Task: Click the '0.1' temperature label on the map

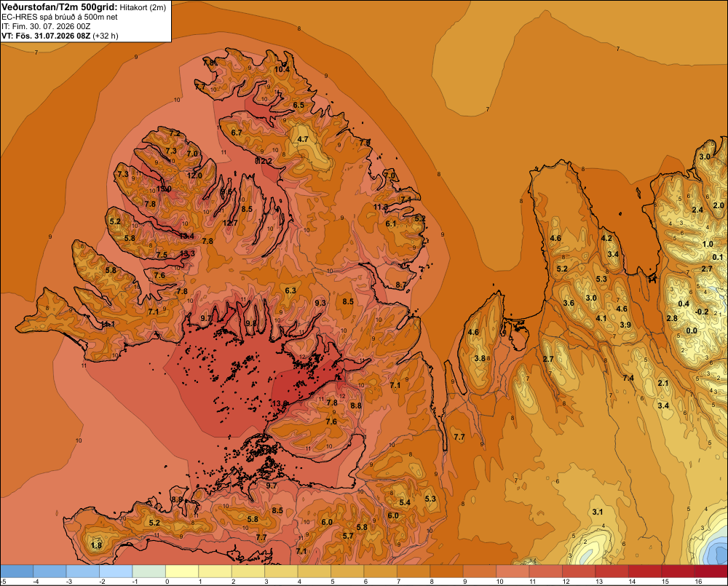Action: click(x=718, y=257)
